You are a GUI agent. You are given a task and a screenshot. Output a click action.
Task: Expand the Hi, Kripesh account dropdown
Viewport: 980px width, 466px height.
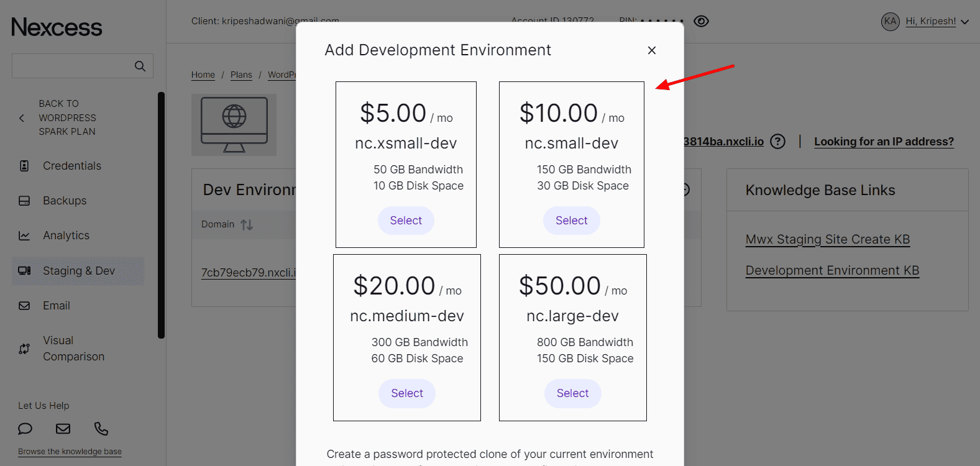pos(965,22)
